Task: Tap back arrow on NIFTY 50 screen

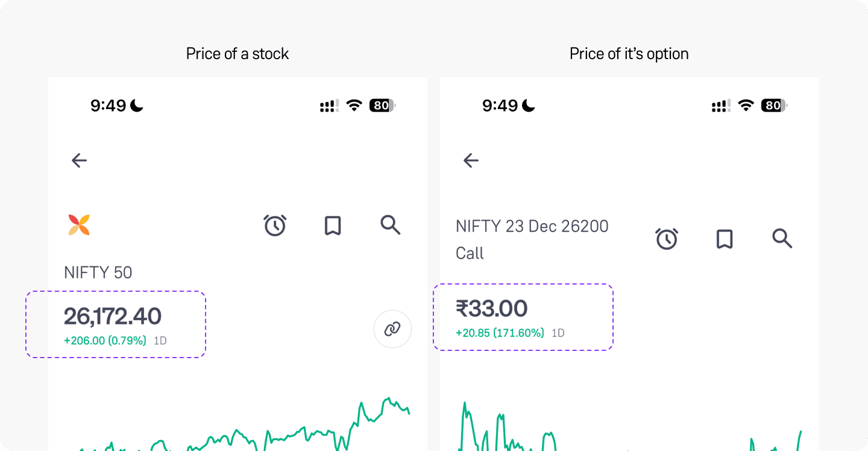Action: [80, 160]
